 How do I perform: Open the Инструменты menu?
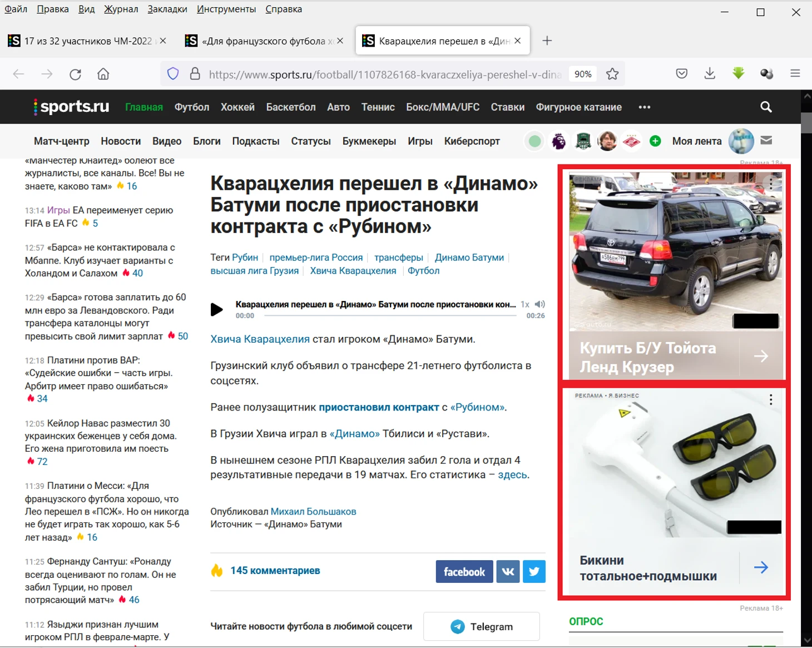tap(226, 9)
